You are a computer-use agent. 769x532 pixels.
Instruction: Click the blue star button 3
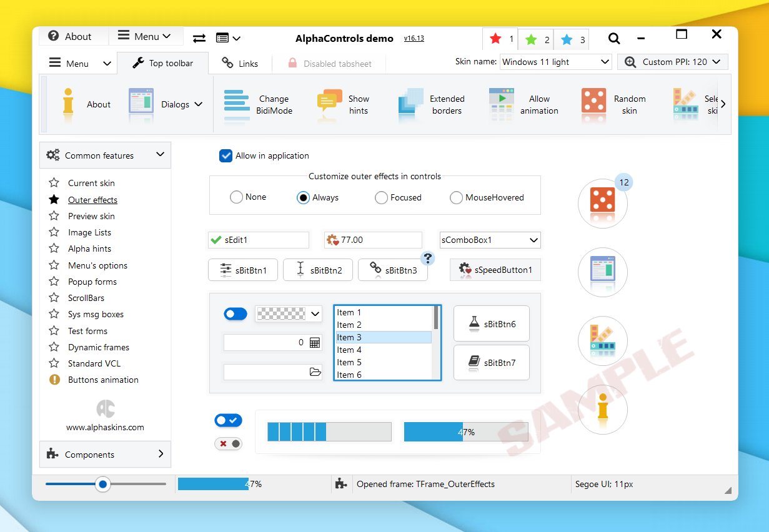(x=572, y=39)
